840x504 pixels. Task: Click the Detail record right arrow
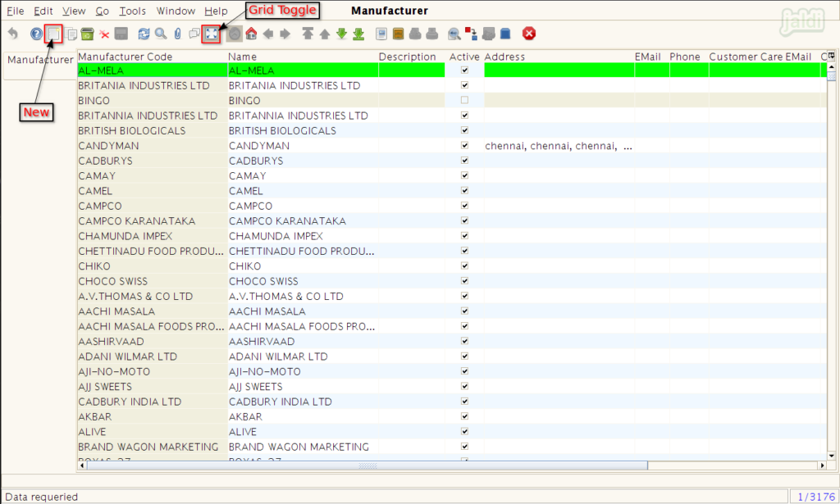(285, 34)
